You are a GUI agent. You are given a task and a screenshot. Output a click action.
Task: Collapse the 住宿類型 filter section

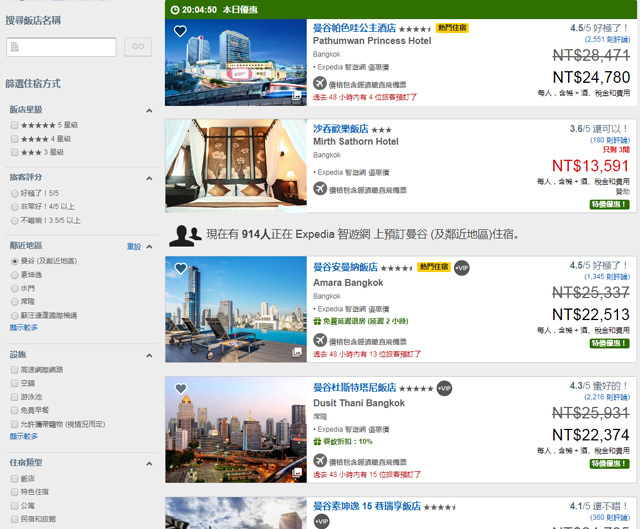point(149,464)
